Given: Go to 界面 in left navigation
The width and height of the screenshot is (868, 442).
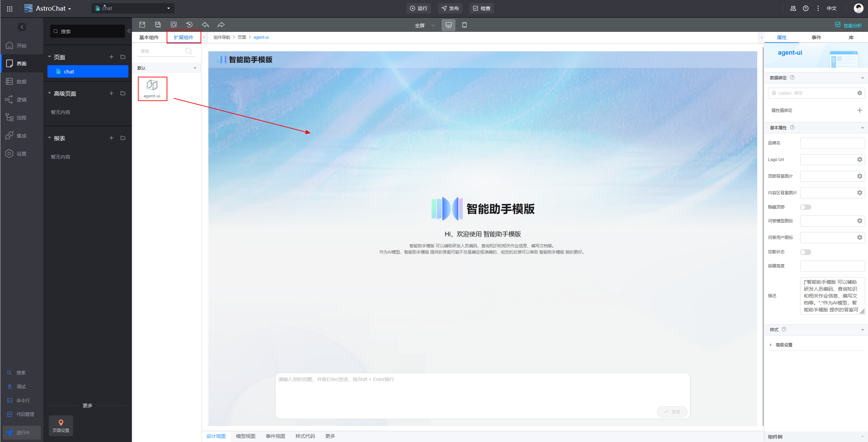Looking at the screenshot, I should point(21,63).
